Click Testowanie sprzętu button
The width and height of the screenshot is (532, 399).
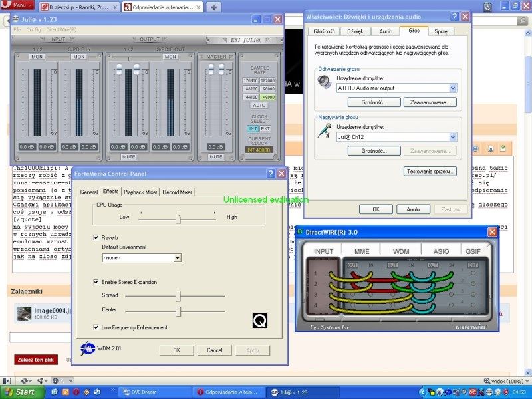click(430, 172)
